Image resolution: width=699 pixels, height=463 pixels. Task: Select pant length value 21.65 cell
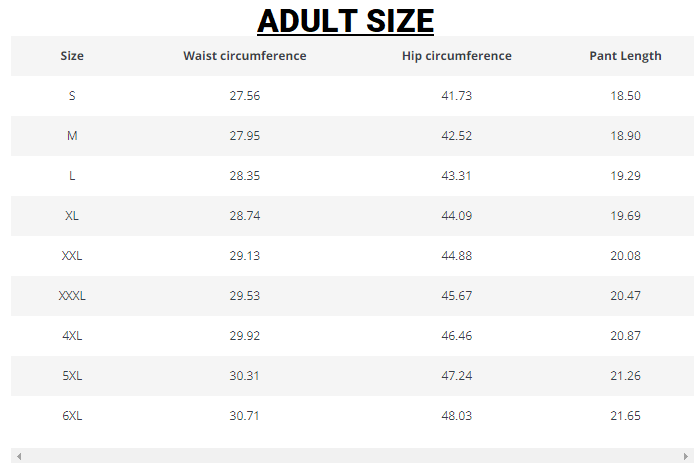tap(625, 416)
